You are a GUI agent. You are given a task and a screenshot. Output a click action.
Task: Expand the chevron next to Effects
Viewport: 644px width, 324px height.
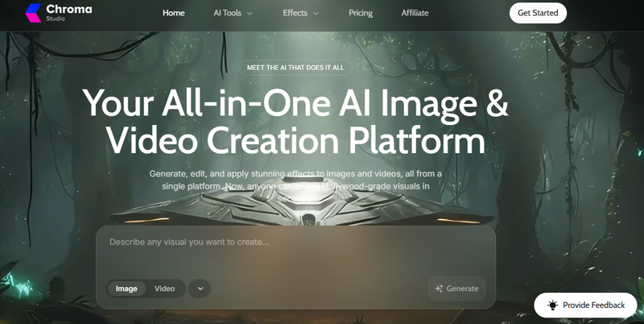click(x=316, y=14)
